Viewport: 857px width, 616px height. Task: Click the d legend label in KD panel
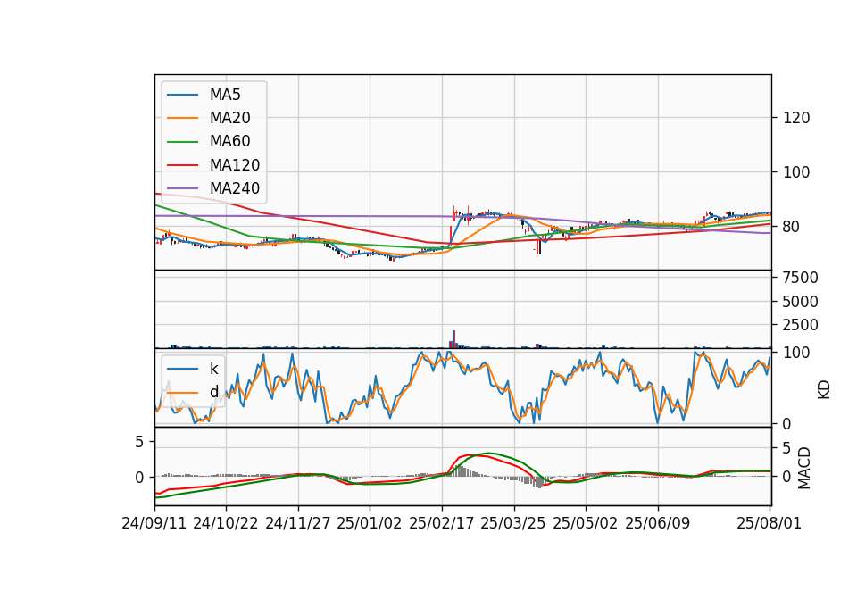(x=213, y=391)
